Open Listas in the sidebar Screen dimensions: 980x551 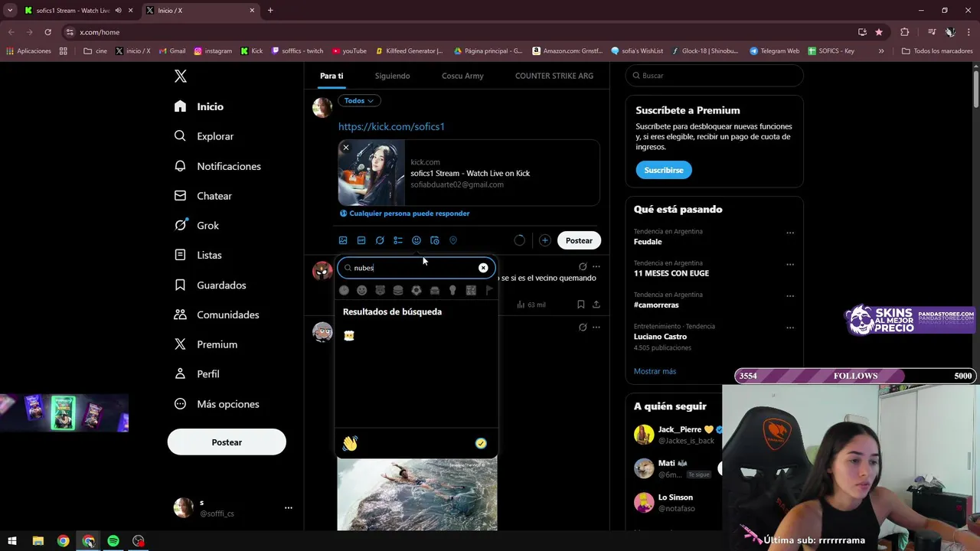(x=198, y=255)
